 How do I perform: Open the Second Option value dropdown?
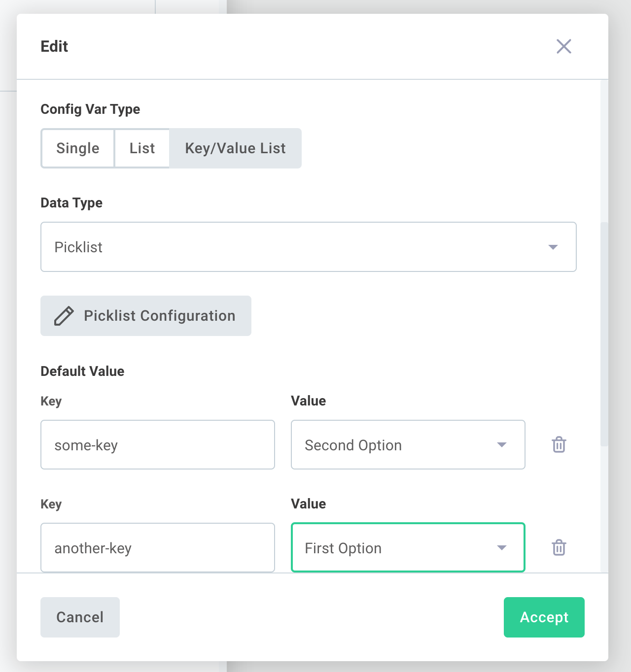(408, 445)
